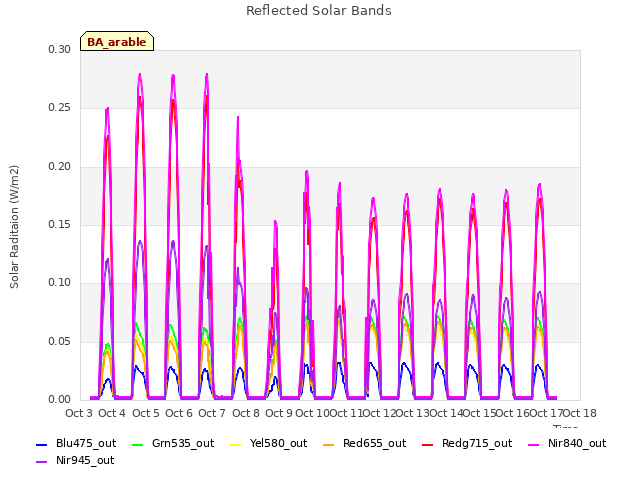Click the yellow Yel580_out legend swatch

coord(236,444)
